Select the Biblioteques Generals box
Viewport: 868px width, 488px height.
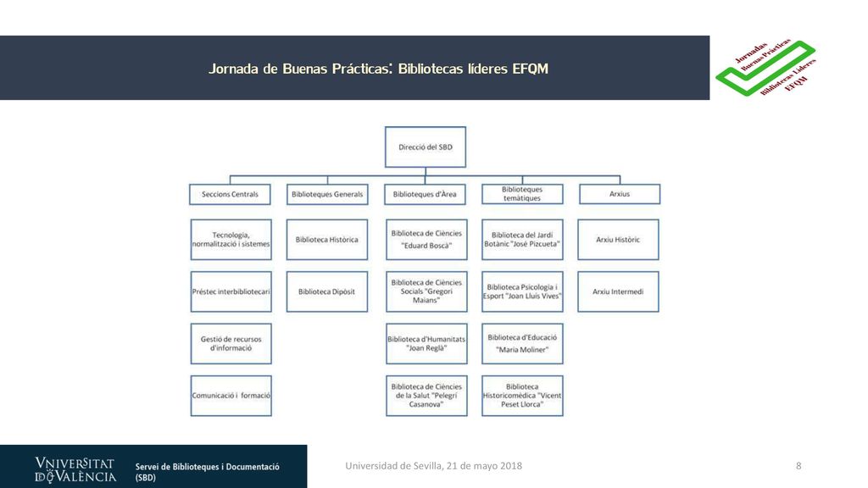327,194
